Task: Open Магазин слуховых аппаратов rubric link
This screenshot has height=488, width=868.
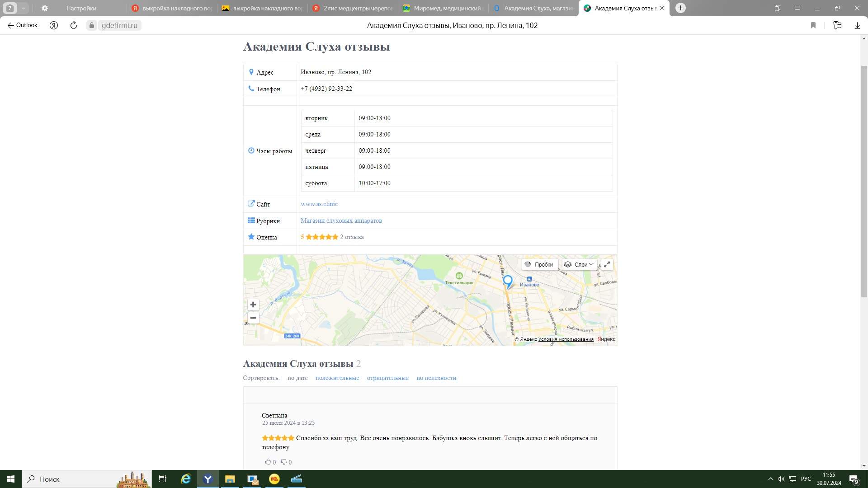Action: (341, 221)
